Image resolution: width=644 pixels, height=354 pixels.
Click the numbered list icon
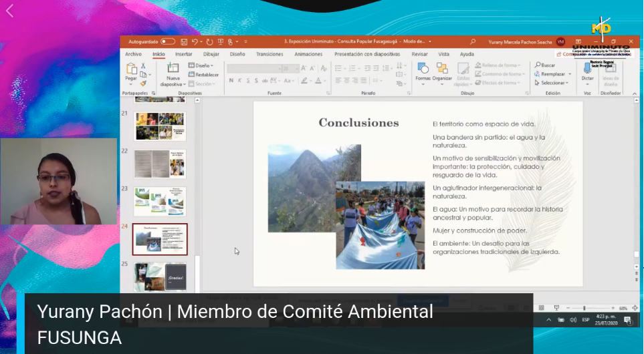[x=352, y=69]
